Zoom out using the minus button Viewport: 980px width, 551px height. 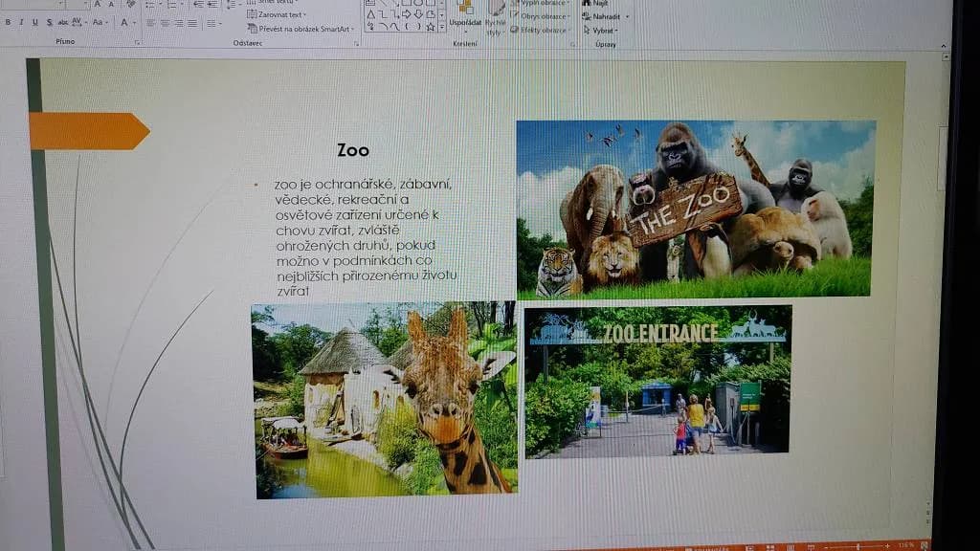point(826,547)
